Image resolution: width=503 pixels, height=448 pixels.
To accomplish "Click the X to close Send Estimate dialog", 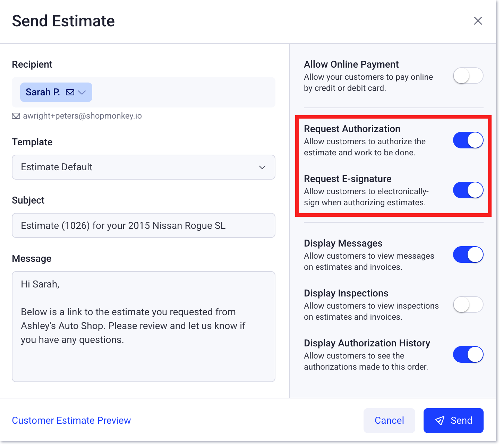I will coord(478,21).
